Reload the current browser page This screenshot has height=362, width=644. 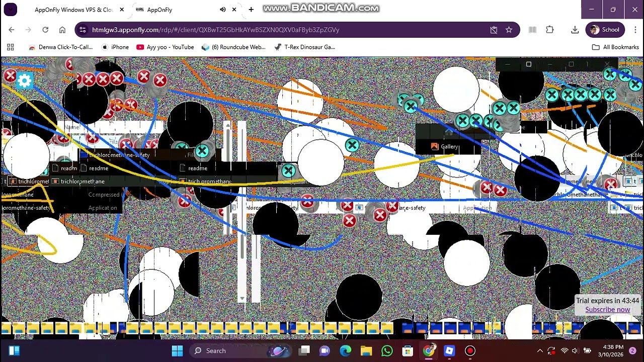pos(45,30)
